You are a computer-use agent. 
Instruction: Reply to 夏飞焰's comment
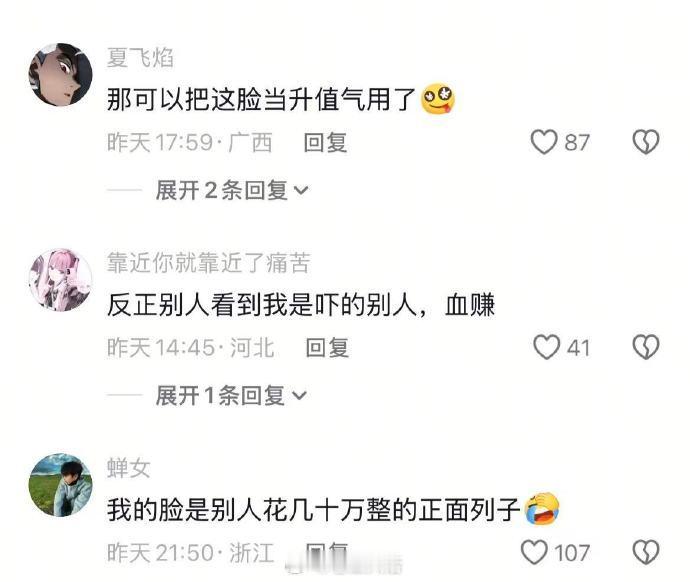tap(325, 143)
